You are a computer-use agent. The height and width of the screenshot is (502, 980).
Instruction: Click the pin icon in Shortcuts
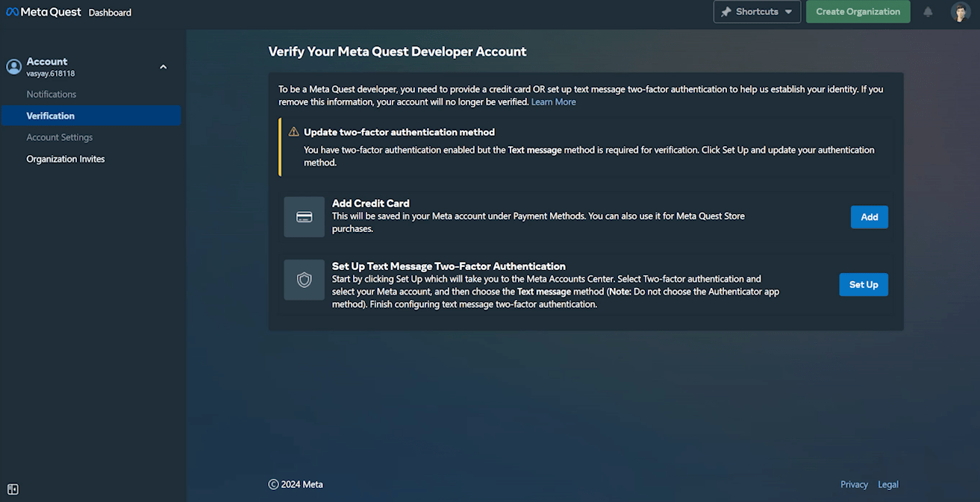725,12
